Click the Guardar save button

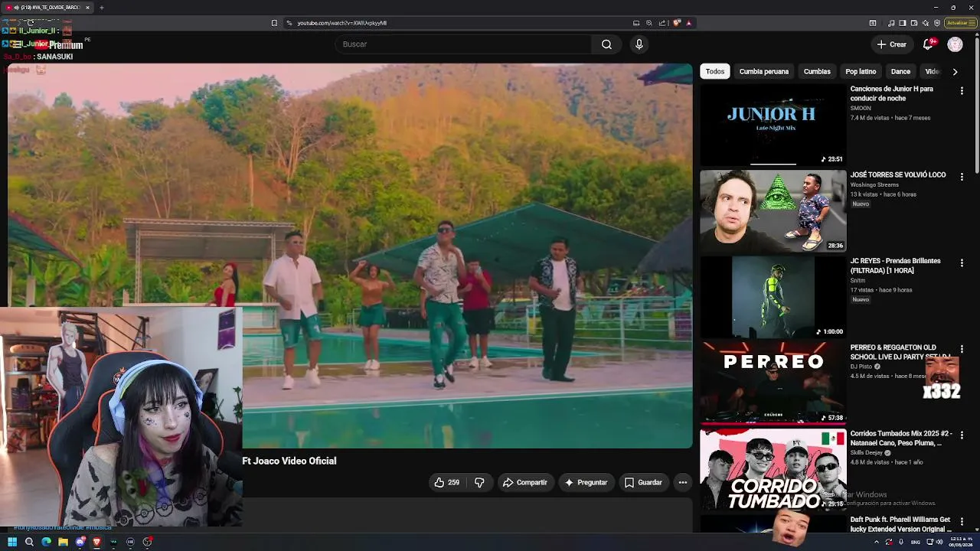coord(643,482)
